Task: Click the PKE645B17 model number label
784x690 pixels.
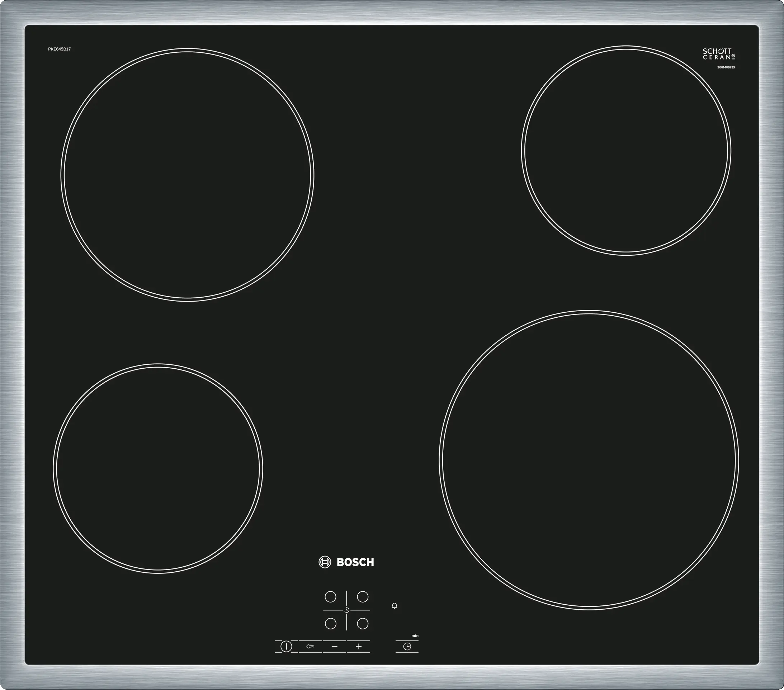Action: click(60, 49)
